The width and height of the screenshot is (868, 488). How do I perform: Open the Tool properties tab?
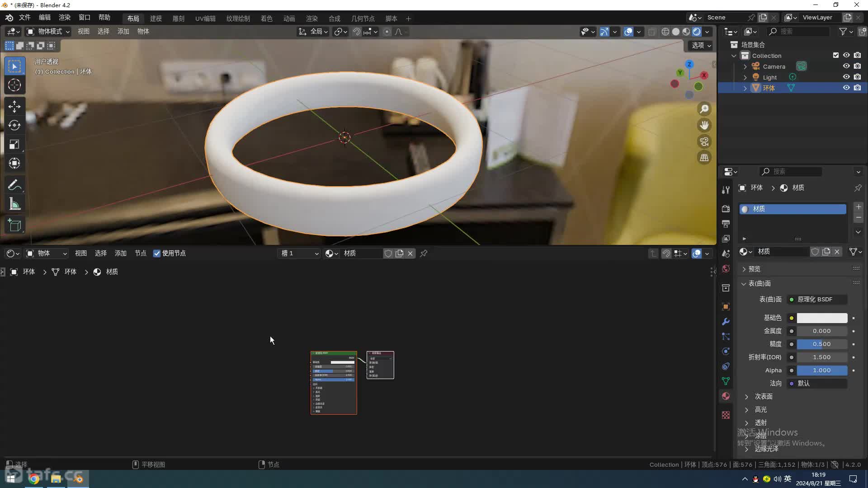(726, 190)
